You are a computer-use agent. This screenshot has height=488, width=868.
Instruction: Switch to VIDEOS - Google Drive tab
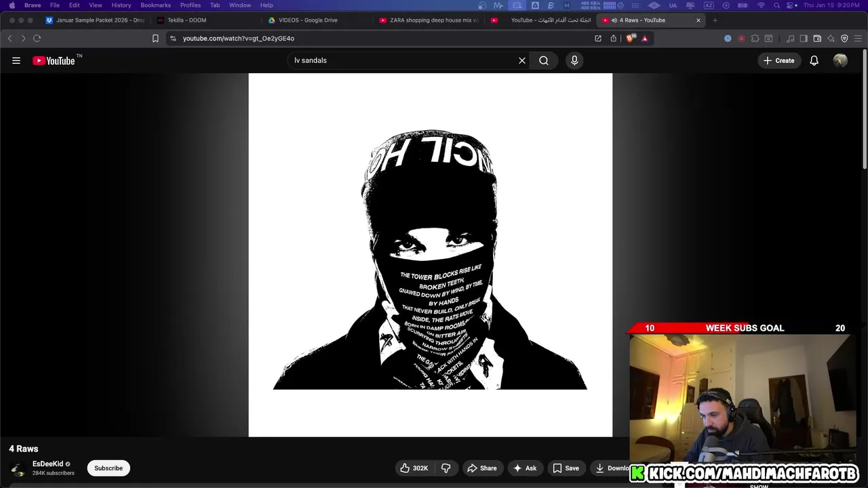[317, 20]
